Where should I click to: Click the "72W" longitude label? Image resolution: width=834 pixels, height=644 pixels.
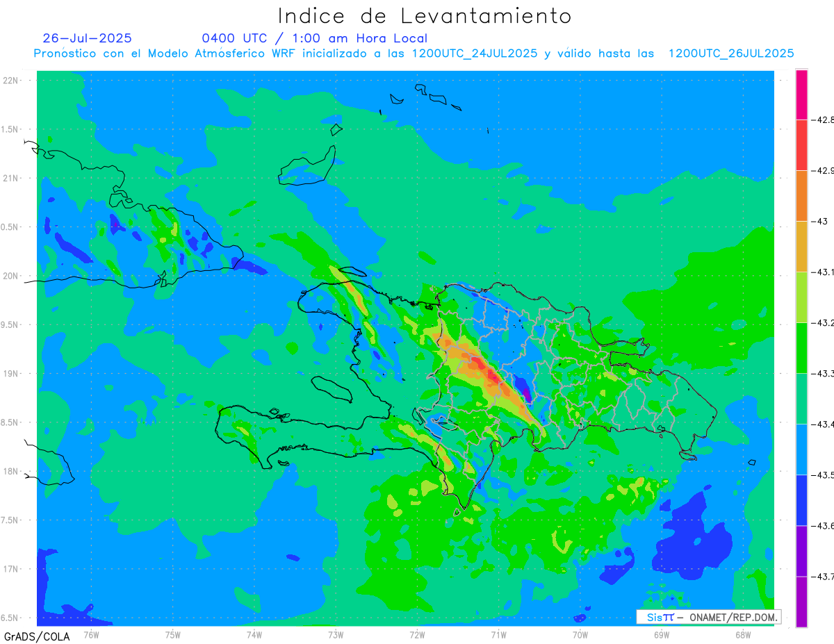(x=417, y=634)
